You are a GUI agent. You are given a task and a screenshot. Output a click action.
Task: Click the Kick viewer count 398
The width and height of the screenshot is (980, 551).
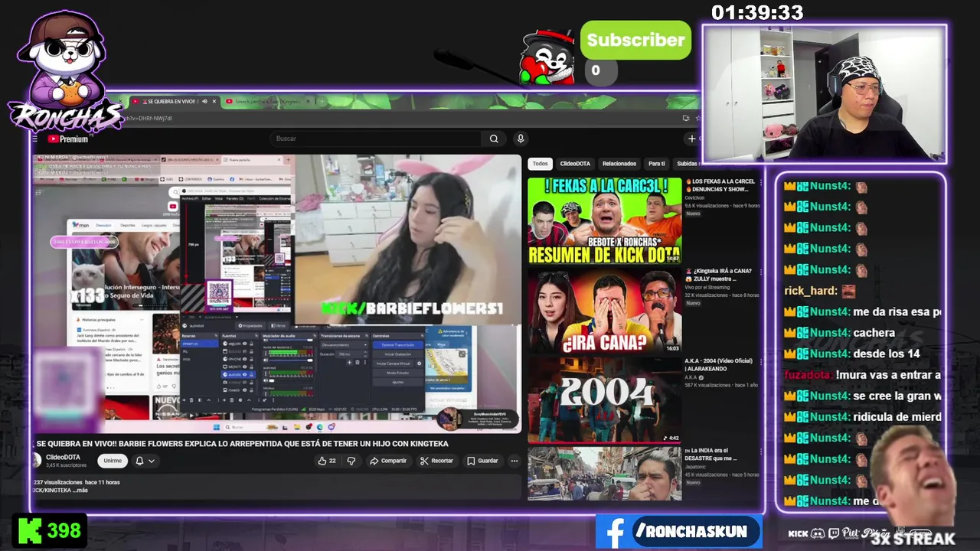(50, 530)
